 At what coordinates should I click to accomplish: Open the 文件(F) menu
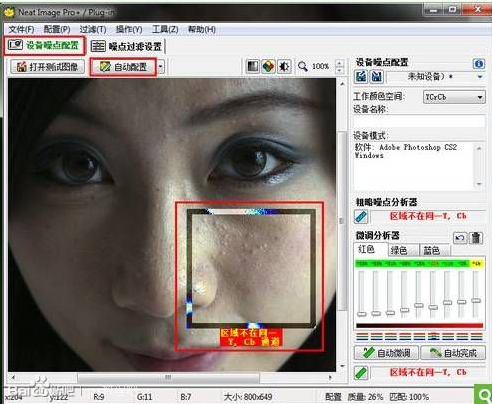(21, 29)
